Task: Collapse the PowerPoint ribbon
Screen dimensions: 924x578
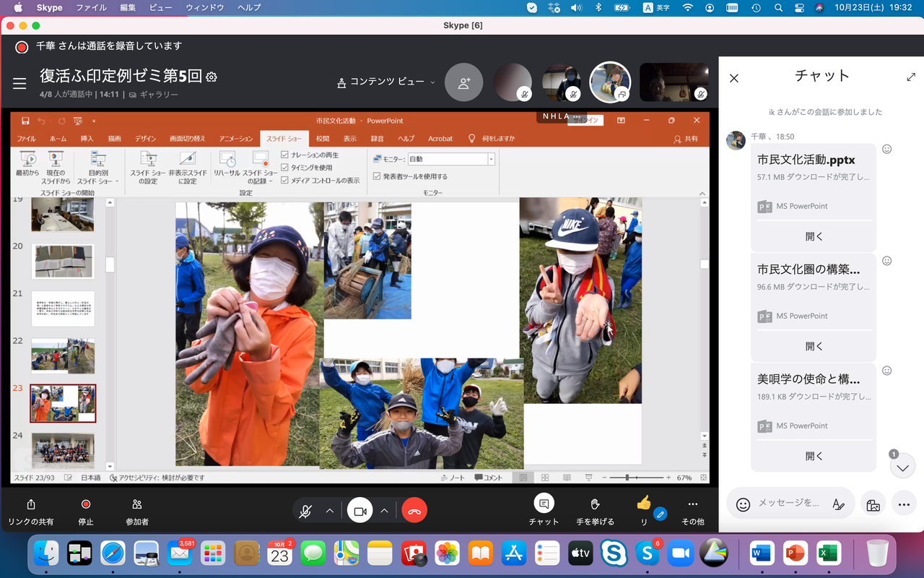Action: click(x=703, y=194)
